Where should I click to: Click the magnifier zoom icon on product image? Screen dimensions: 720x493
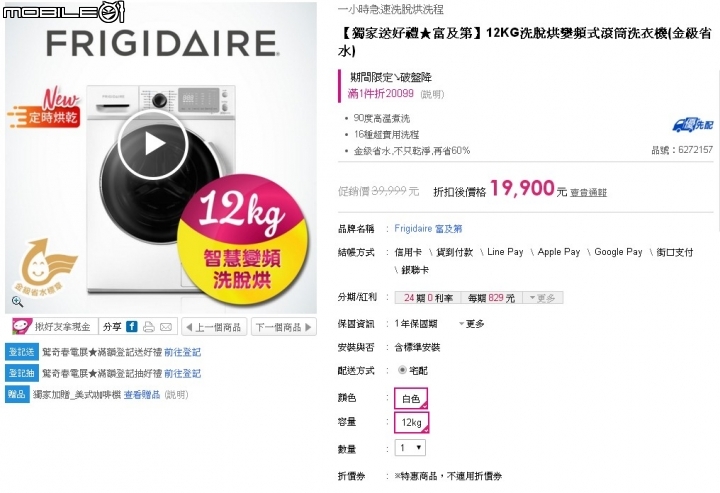[17, 302]
